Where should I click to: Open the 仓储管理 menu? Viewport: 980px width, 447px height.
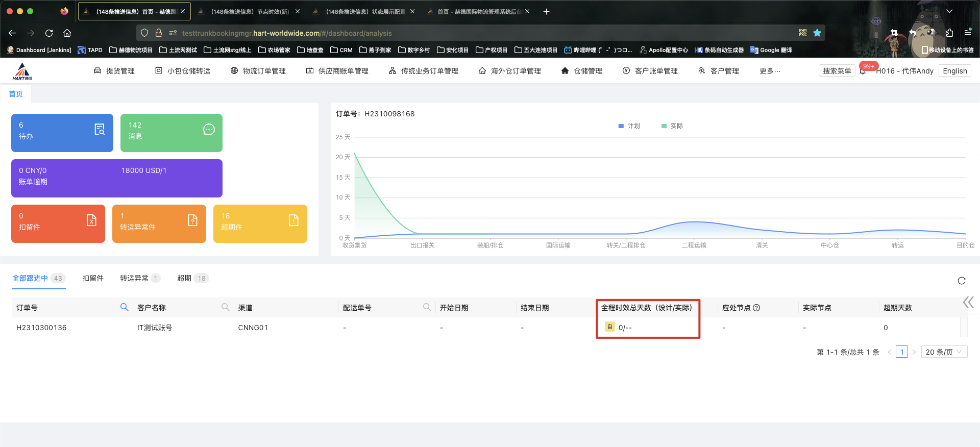[582, 71]
